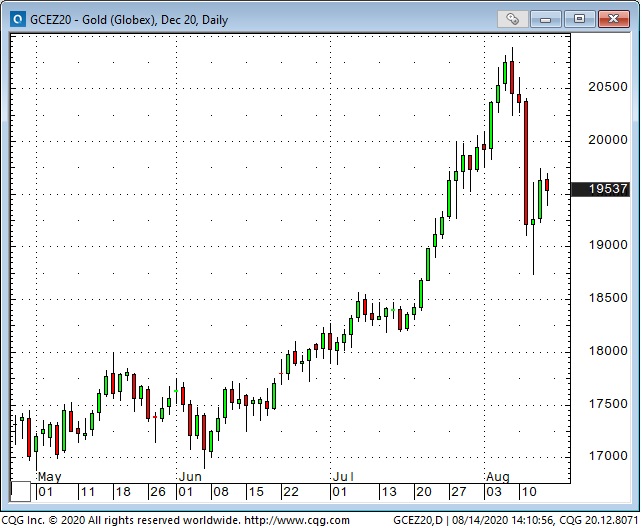Click the 20000 price axis label

pyautogui.click(x=608, y=140)
